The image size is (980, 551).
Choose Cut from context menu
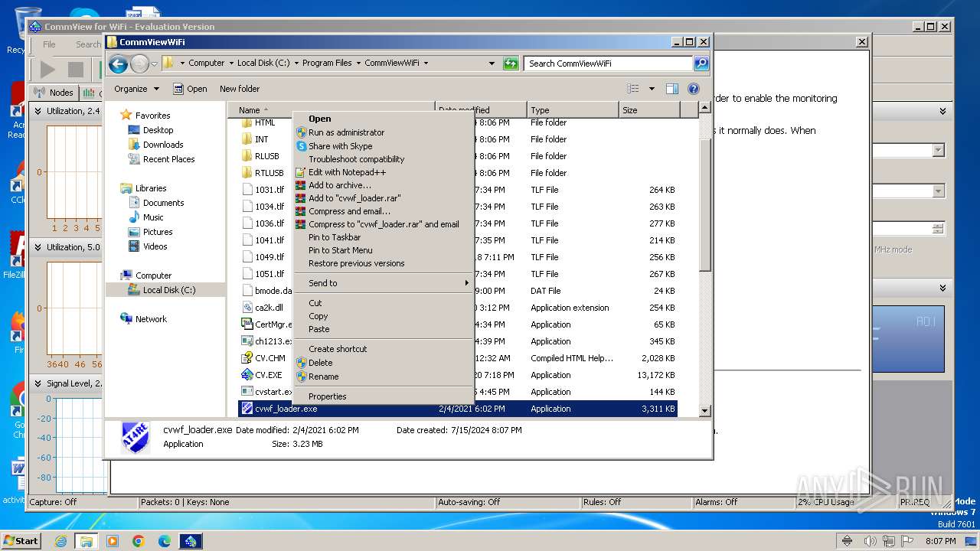[315, 303]
